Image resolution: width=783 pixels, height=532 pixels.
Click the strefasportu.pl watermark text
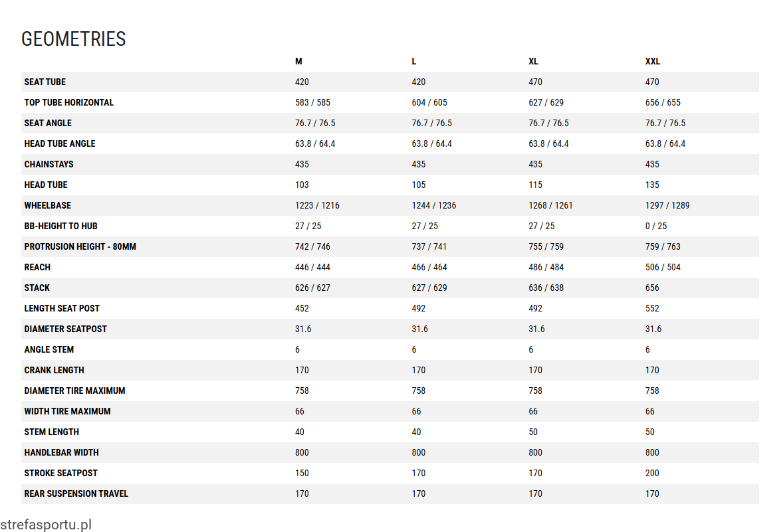(x=46, y=525)
